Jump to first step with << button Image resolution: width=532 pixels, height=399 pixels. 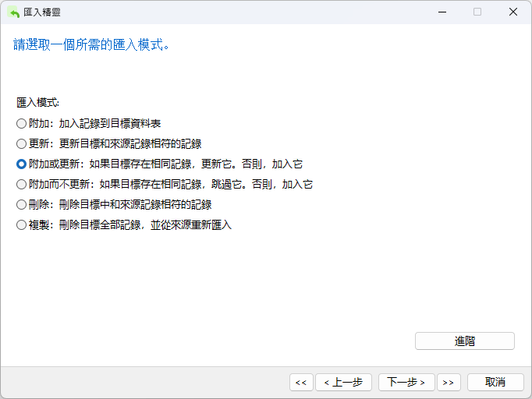[x=300, y=382]
